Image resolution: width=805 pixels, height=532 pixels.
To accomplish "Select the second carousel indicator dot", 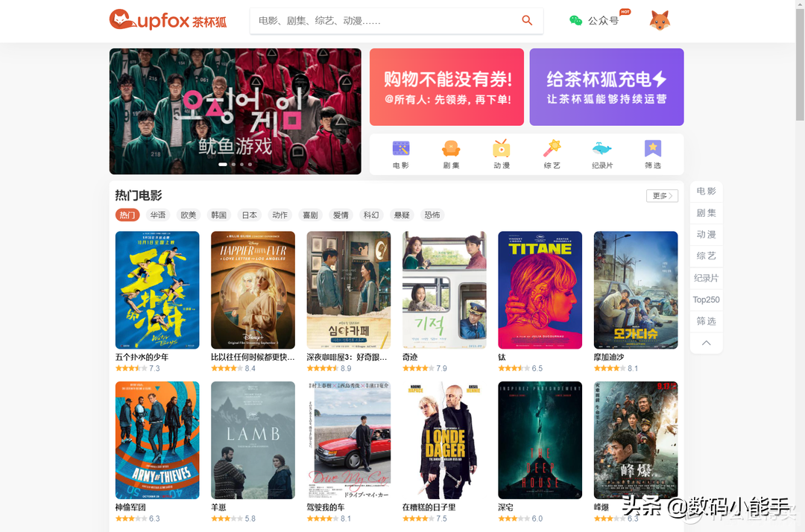I will tap(233, 165).
